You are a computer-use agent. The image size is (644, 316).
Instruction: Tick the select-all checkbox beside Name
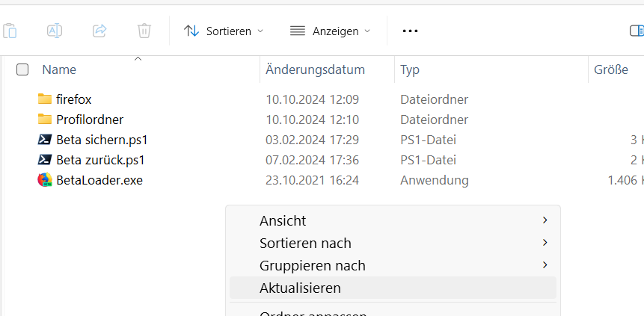pos(22,69)
